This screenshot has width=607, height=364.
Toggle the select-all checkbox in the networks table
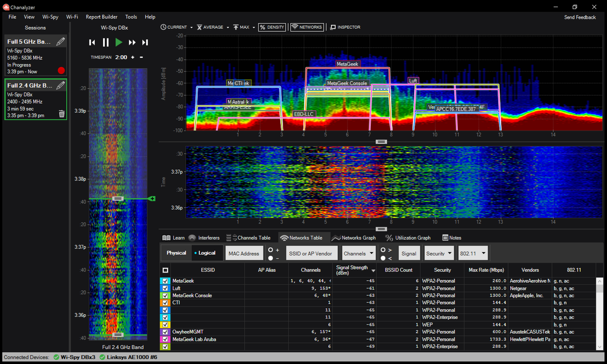[165, 269]
